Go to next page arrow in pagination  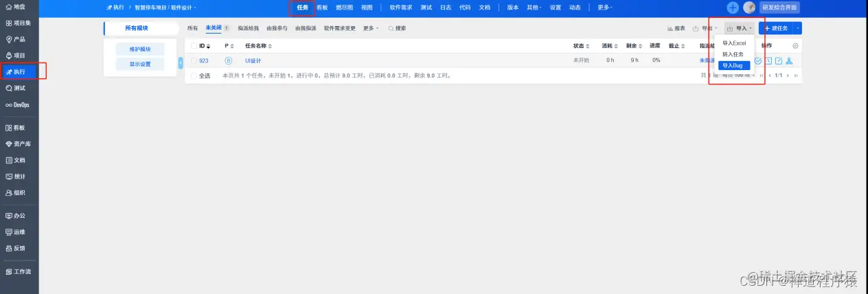(788, 76)
